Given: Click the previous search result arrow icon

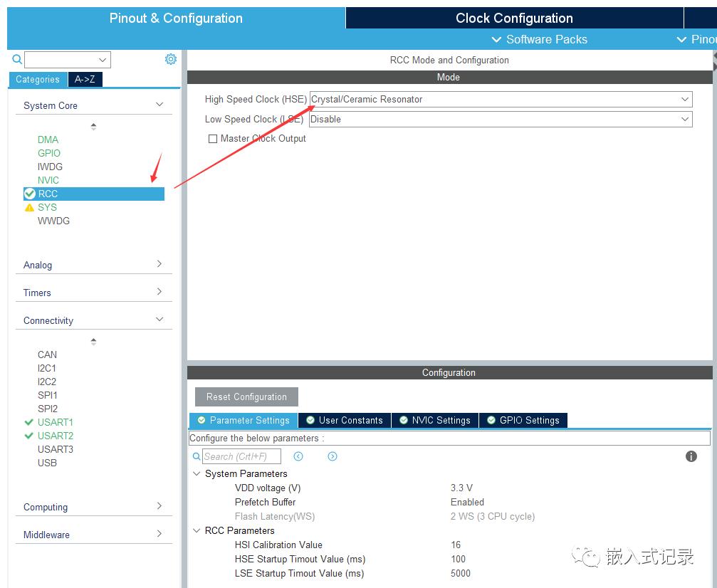Looking at the screenshot, I should [x=298, y=456].
